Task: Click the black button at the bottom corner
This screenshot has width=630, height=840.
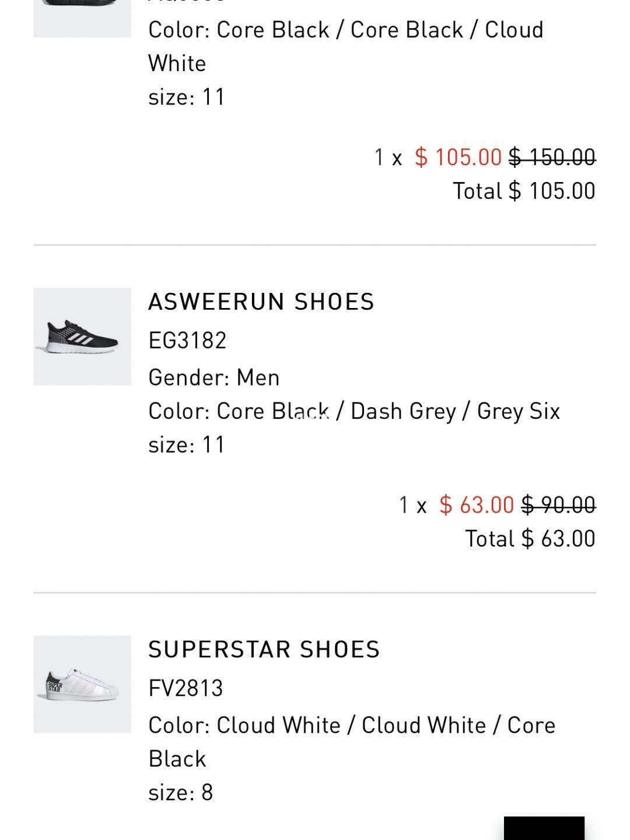Action: coord(544,828)
